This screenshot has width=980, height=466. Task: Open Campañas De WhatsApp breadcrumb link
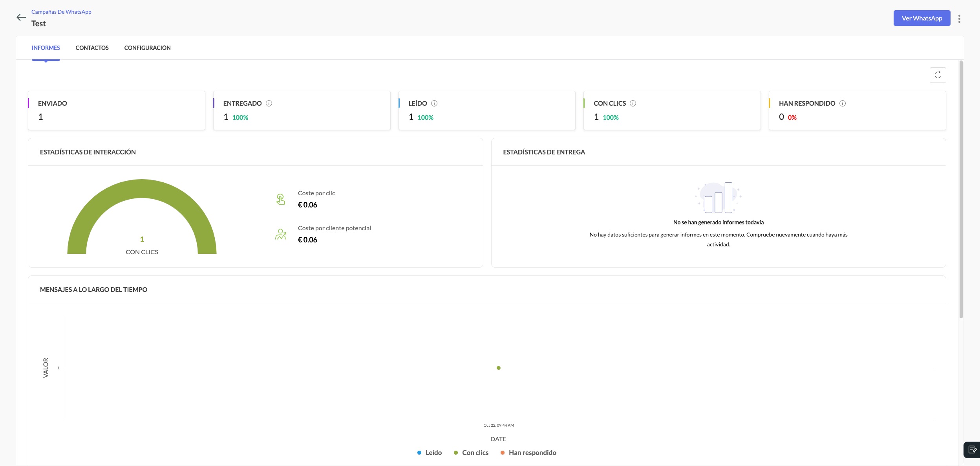coord(61,12)
